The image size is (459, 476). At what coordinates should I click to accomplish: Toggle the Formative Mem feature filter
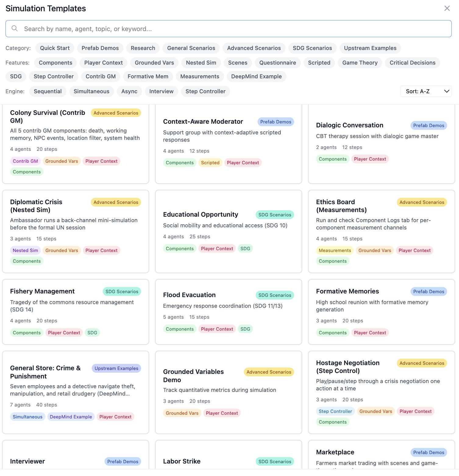[x=148, y=76]
